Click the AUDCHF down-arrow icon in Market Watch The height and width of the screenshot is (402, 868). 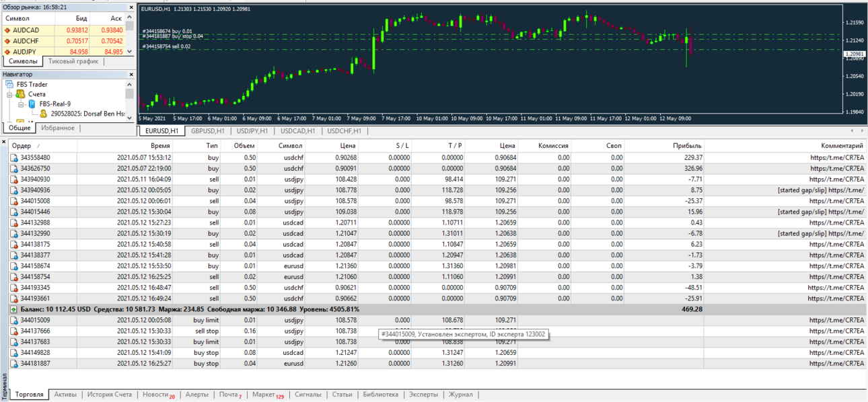coord(7,41)
